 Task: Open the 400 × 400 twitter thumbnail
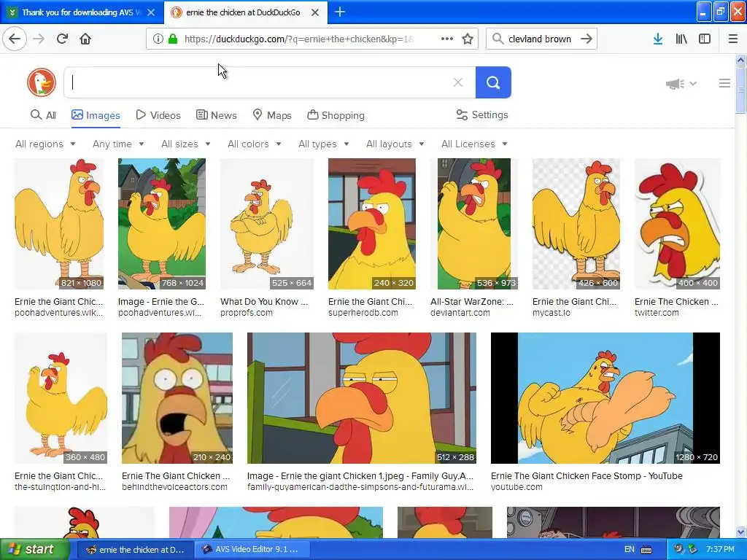point(678,224)
